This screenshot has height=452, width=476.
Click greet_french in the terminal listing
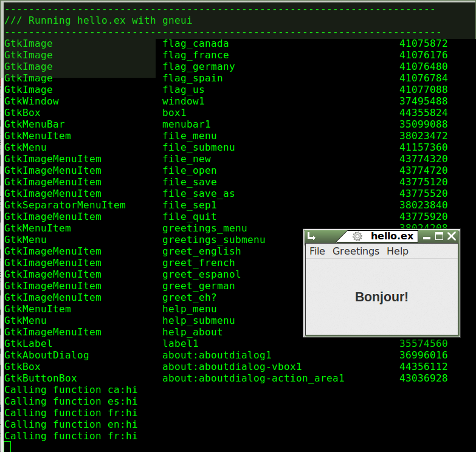pos(198,263)
